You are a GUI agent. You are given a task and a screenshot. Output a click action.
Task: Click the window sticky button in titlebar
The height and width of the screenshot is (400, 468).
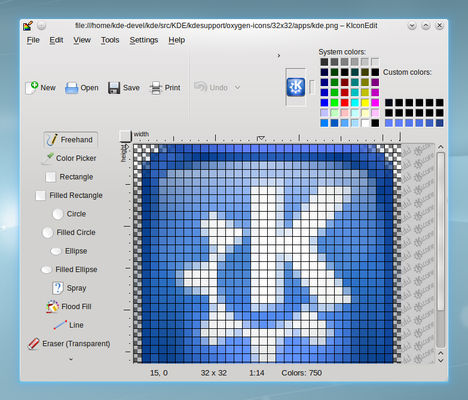pos(41,26)
